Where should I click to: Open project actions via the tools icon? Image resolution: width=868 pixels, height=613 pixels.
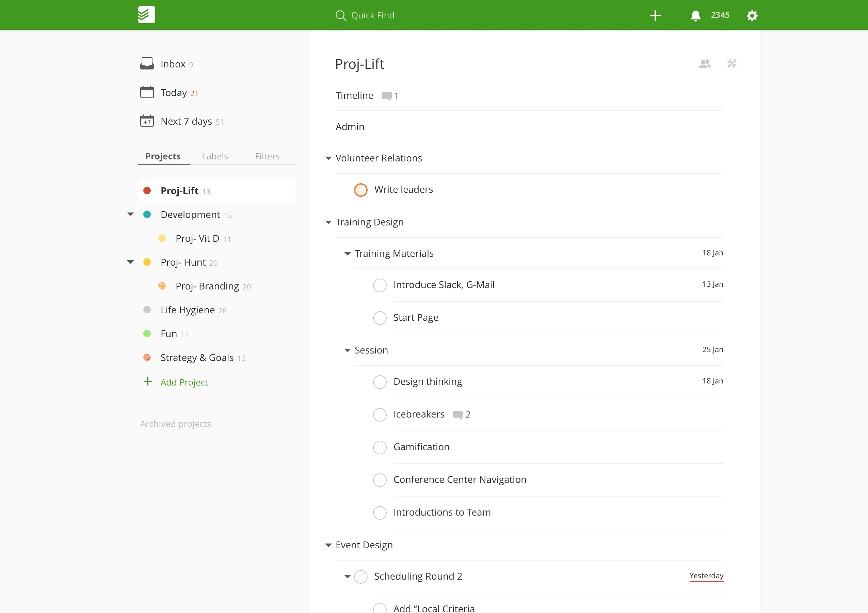coord(732,64)
